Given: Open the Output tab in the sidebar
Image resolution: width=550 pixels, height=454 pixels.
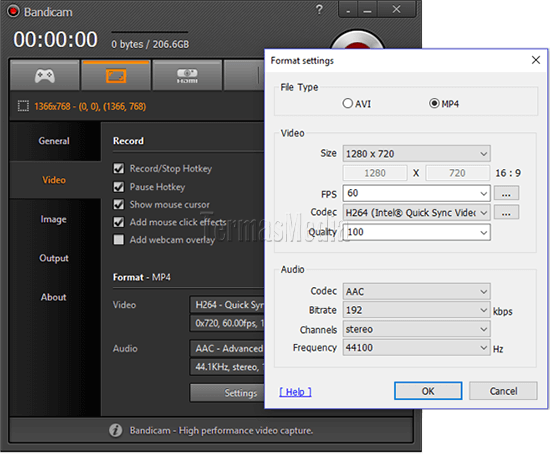Looking at the screenshot, I should pyautogui.click(x=55, y=258).
